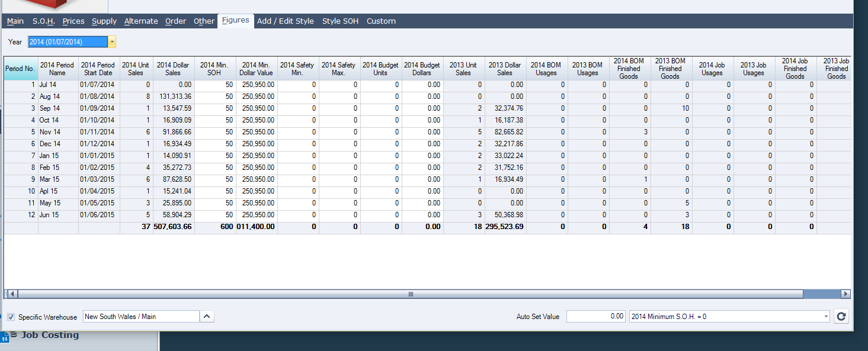This screenshot has height=351, width=868.
Task: Go to the Prices tab
Action: pyautogui.click(x=73, y=21)
